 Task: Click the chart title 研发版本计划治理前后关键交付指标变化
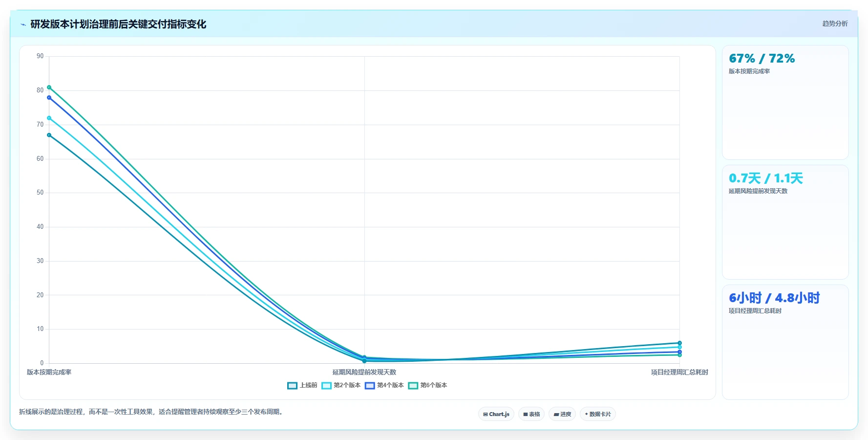(x=118, y=24)
